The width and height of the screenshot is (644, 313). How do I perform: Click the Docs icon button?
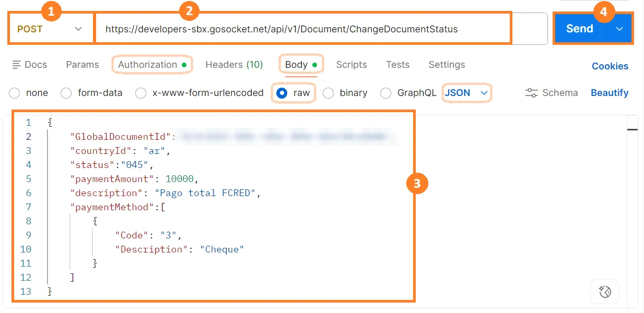[29, 65]
